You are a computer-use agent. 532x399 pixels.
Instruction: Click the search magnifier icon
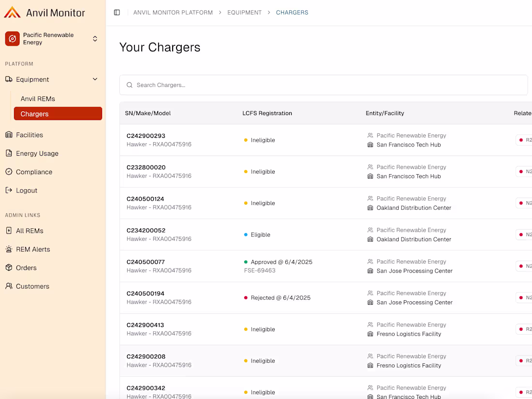click(x=130, y=85)
